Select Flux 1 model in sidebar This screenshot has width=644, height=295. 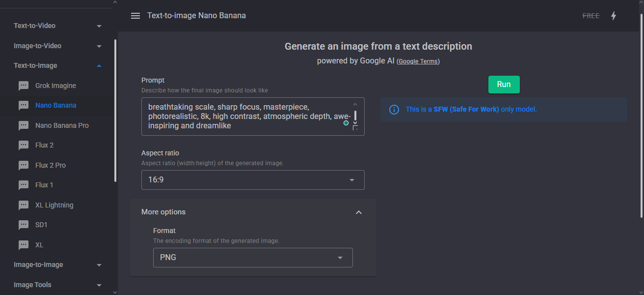(44, 185)
